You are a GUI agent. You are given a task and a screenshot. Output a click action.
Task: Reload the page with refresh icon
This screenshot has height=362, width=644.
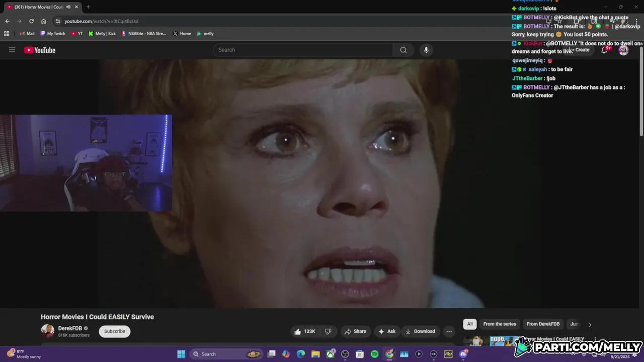[x=31, y=21]
